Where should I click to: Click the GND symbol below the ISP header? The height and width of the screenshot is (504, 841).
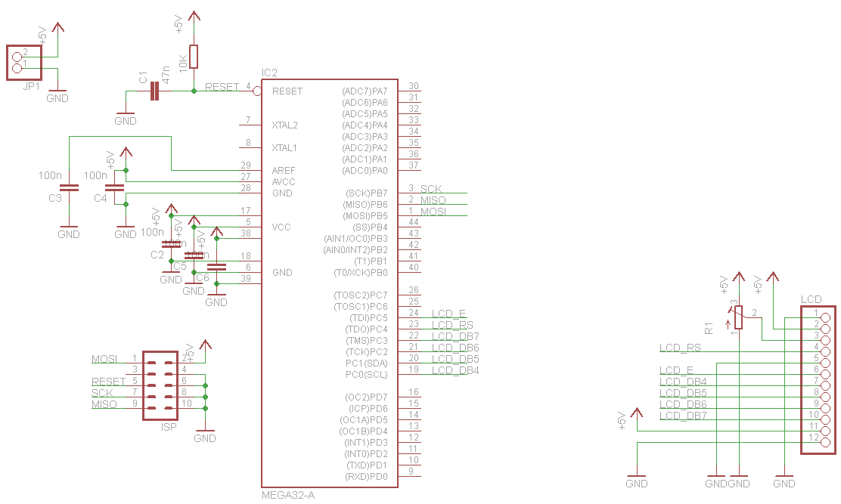(x=205, y=435)
